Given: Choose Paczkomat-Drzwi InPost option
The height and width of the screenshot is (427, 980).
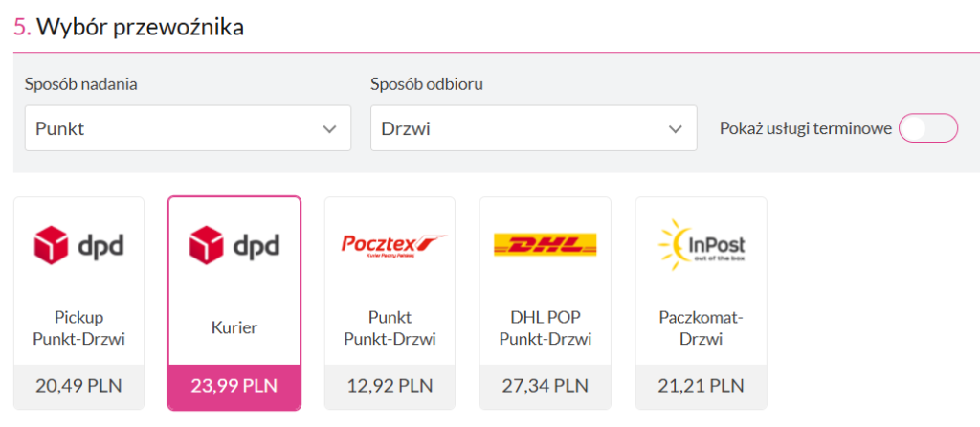Looking at the screenshot, I should pos(702,327).
